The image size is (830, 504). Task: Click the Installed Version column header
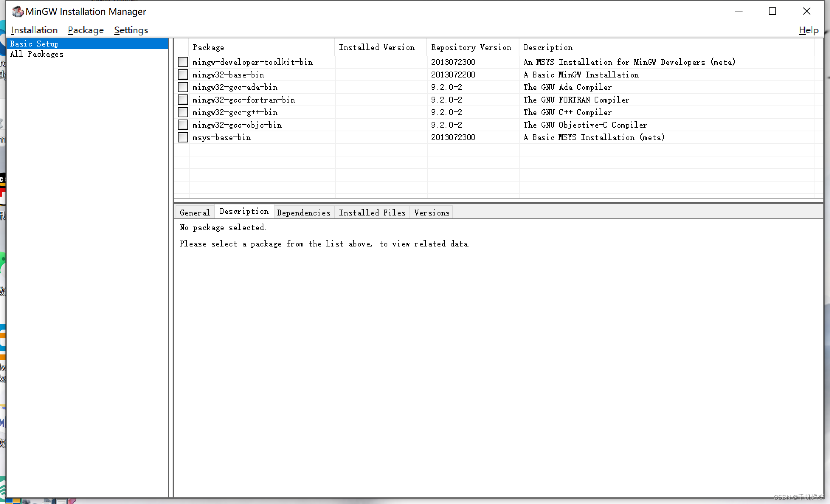381,47
